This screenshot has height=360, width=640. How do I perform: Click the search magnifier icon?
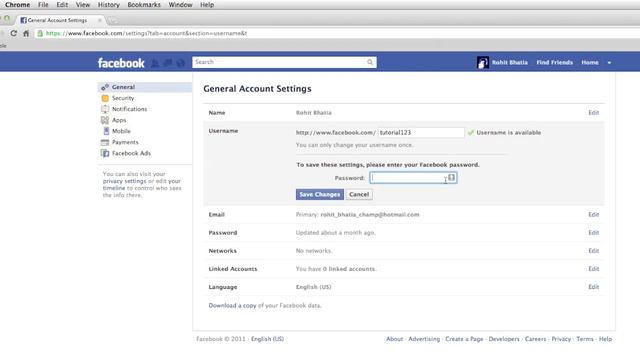[370, 62]
